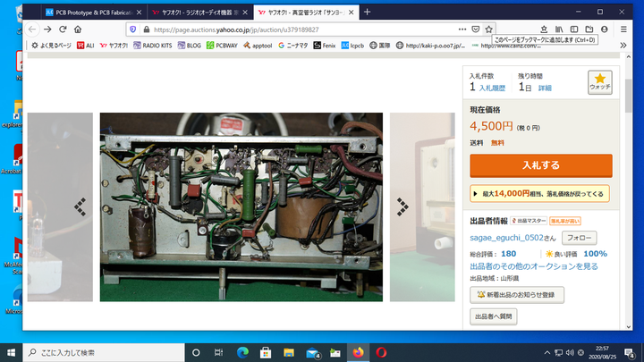
Task: Launch Opera from the taskbar
Action: coord(382,352)
